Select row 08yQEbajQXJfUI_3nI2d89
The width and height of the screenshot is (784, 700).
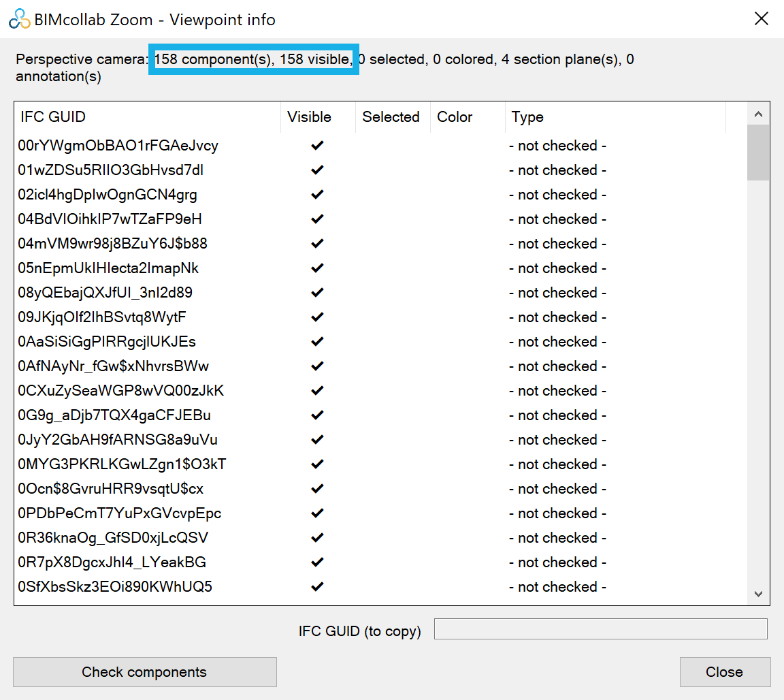(x=380, y=293)
